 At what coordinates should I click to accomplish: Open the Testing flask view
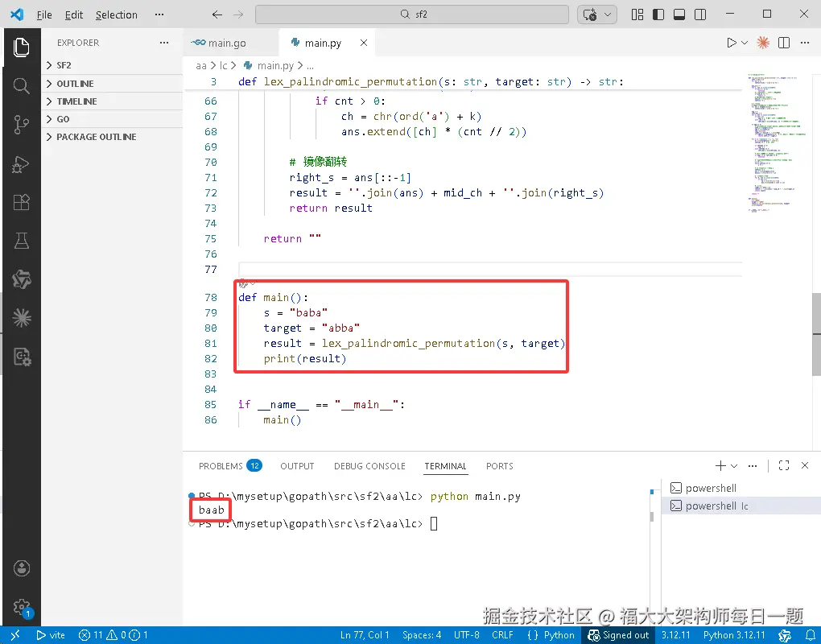[x=22, y=241]
